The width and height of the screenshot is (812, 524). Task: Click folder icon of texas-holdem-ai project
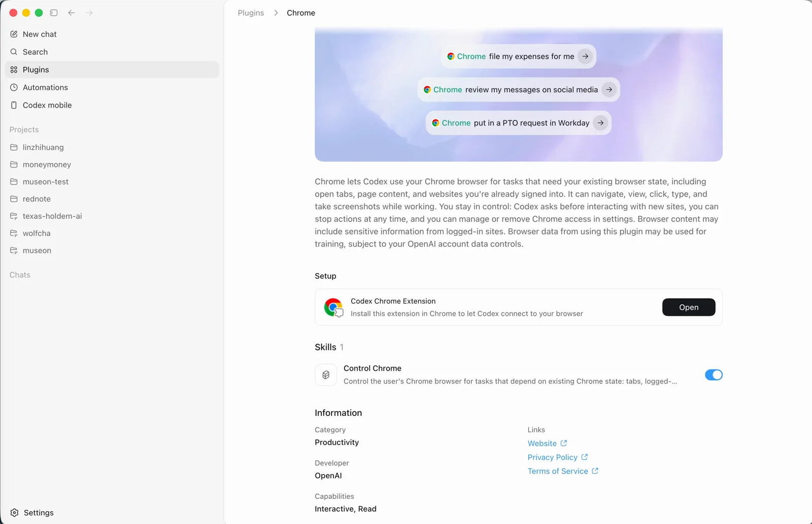point(14,216)
